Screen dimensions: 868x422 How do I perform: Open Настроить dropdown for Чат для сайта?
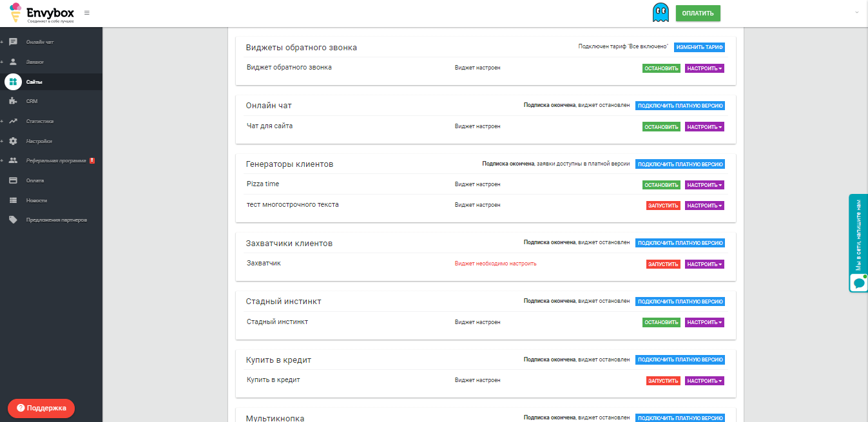(x=704, y=127)
